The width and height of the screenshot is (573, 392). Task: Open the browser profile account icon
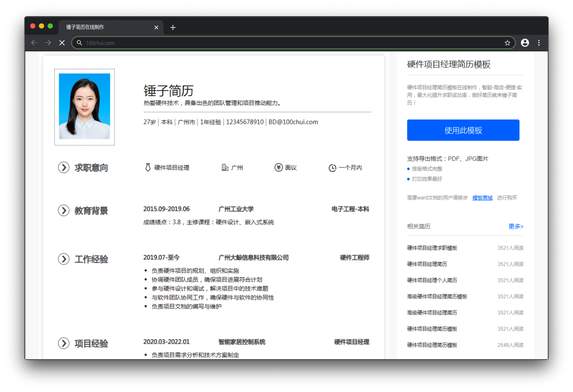[x=525, y=43]
